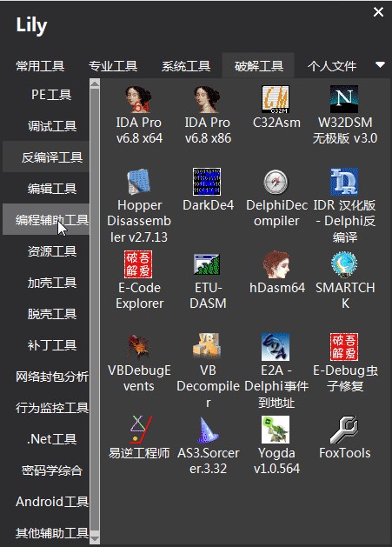This screenshot has width=392, height=547.
Task: Open VBDebugEvents
Action: [x=139, y=363]
